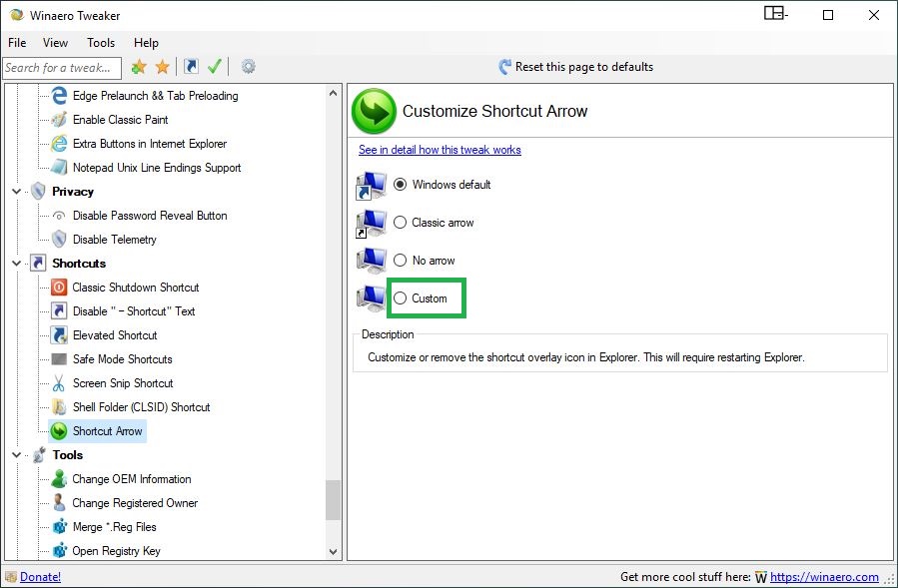Click the Shell Folder CLSID icon
Screen dimensions: 898x588
tap(59, 407)
